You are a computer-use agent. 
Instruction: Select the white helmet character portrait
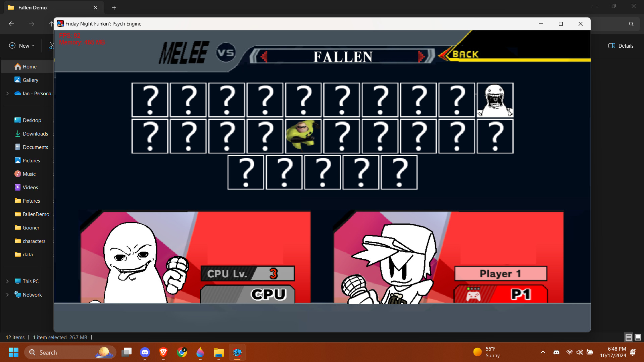point(495,100)
